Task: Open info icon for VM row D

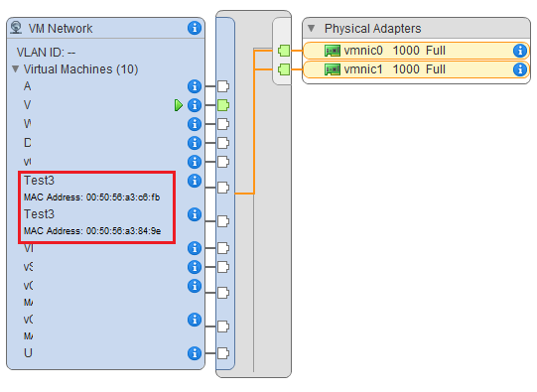Action: [195, 143]
